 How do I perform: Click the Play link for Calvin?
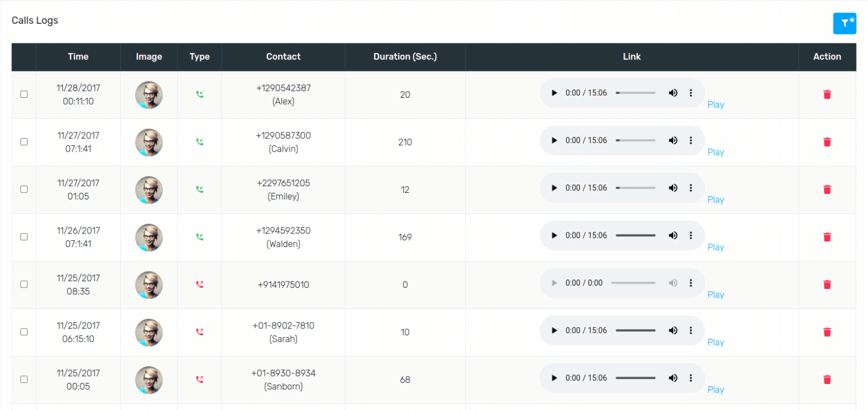pos(715,152)
